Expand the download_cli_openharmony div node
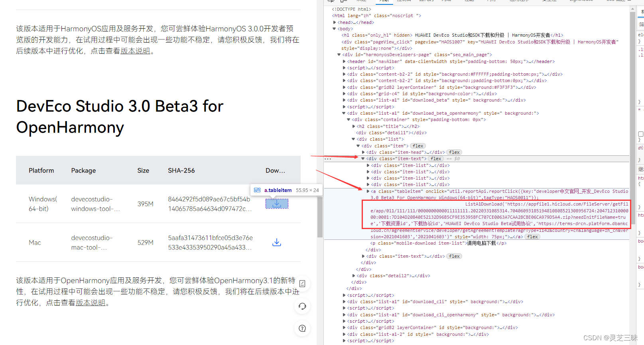 click(x=344, y=315)
